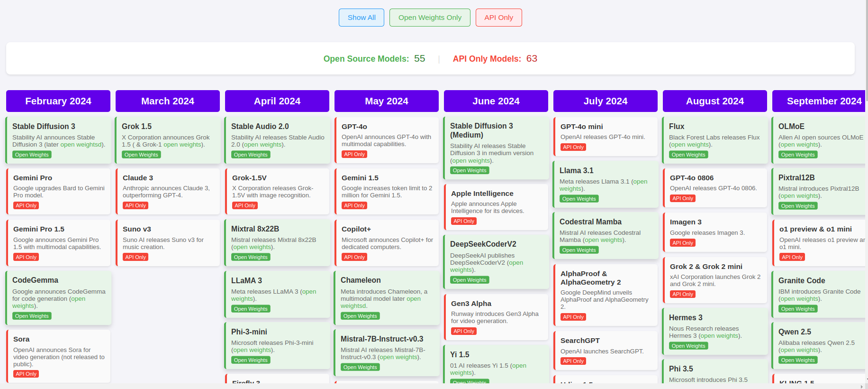Click the Show All filter button
868x389 pixels.
(x=362, y=18)
